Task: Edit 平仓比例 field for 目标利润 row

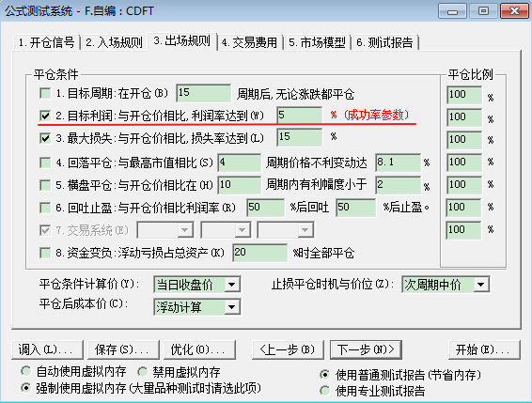Action: tap(464, 117)
